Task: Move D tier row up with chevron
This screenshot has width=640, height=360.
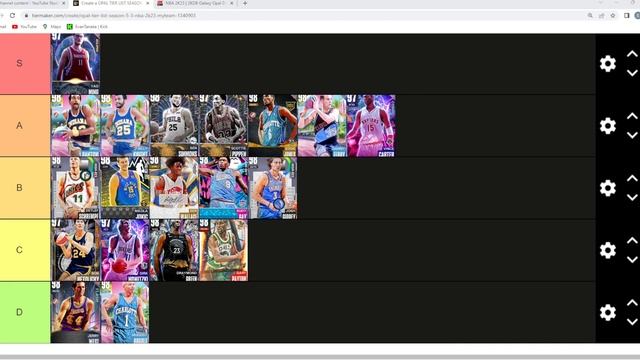Action: click(632, 302)
